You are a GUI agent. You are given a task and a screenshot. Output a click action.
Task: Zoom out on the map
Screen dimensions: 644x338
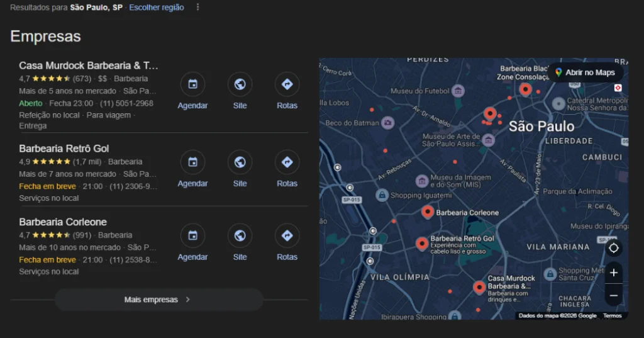pyautogui.click(x=614, y=295)
